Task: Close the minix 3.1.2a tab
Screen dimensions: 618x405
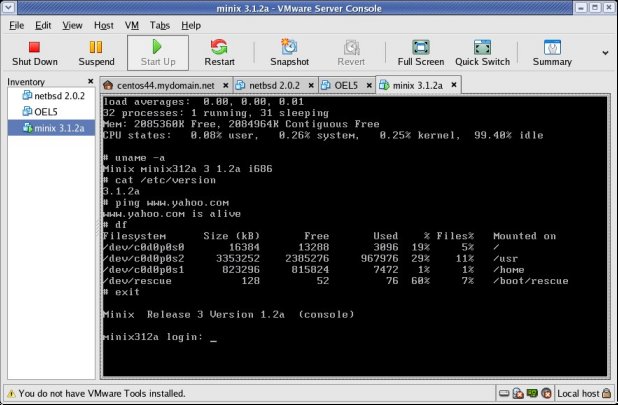Action: (454, 85)
